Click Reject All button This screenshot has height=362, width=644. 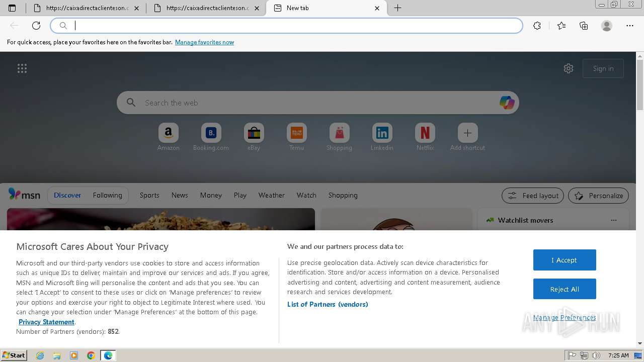click(x=565, y=289)
